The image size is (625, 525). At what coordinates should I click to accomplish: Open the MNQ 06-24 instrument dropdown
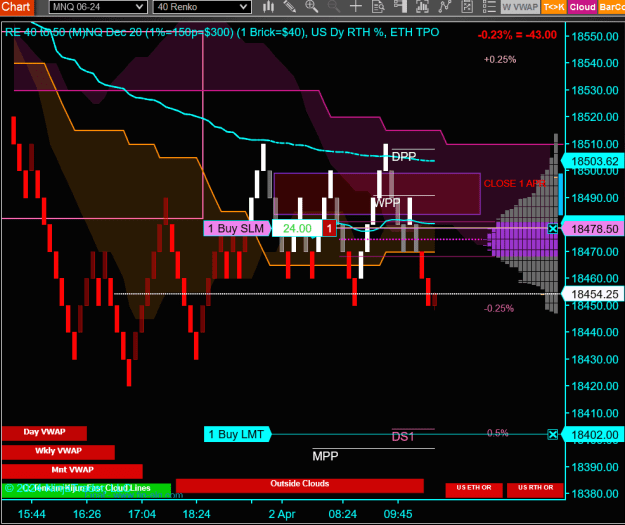tap(98, 7)
